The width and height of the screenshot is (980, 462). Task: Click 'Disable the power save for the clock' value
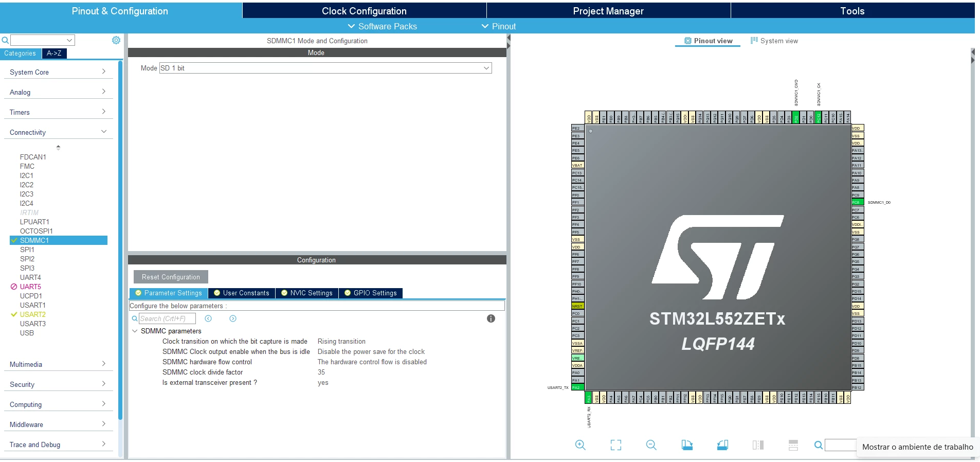click(x=371, y=351)
